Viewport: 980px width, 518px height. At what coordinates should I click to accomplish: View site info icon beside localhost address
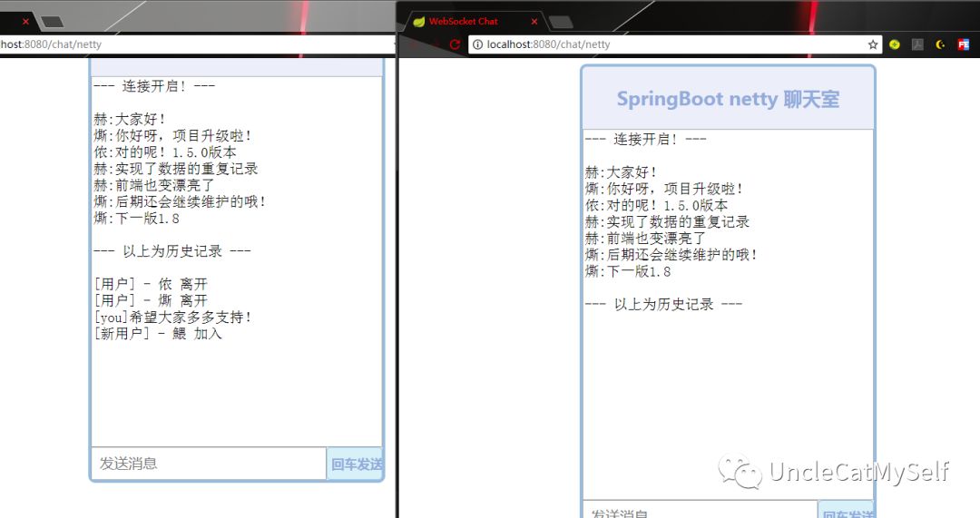pos(477,44)
